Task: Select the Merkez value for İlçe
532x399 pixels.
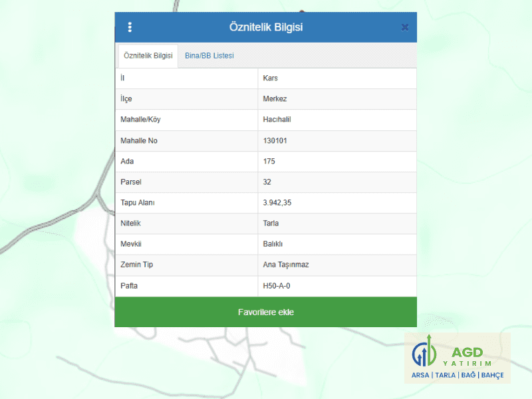Action: point(275,99)
